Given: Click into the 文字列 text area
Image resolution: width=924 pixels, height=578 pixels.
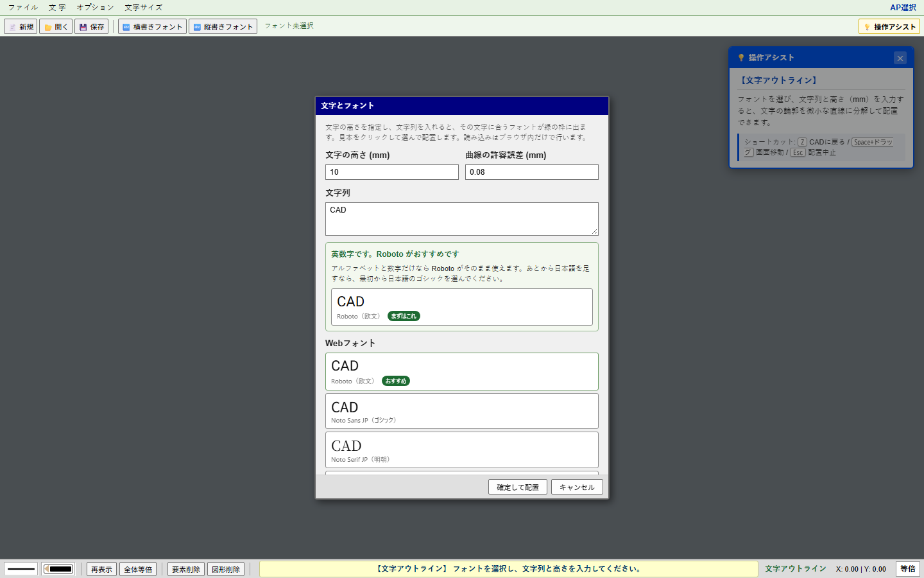Looking at the screenshot, I should pyautogui.click(x=462, y=219).
